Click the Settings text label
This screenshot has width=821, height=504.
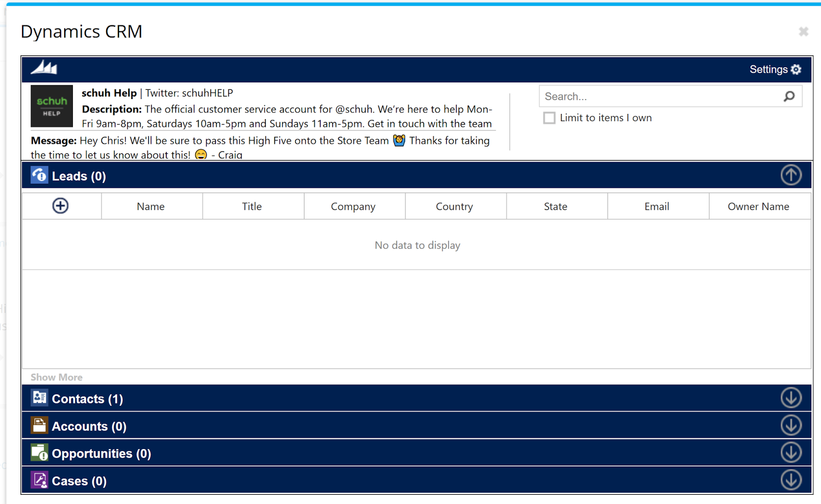pyautogui.click(x=769, y=69)
